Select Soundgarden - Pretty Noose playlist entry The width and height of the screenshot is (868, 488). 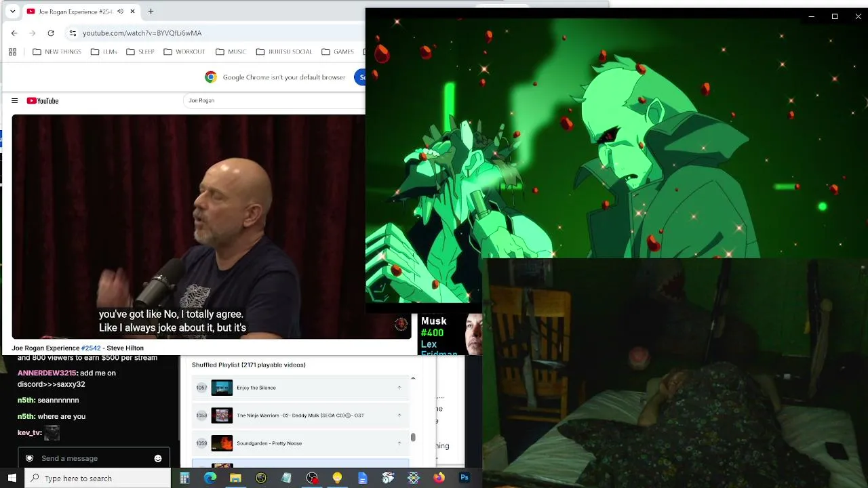point(300,443)
